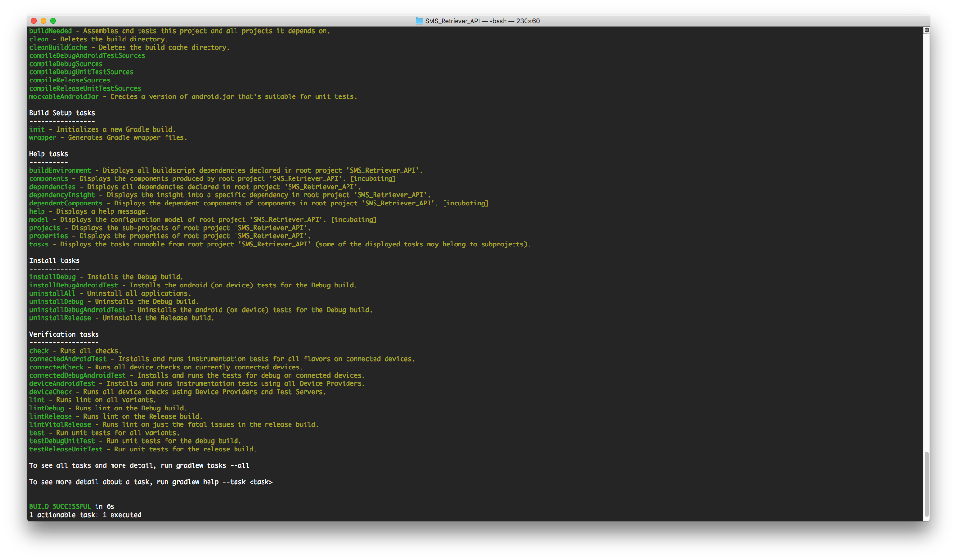Click the 'uninstallAll' task name
This screenshot has width=957, height=560.
pyautogui.click(x=53, y=293)
